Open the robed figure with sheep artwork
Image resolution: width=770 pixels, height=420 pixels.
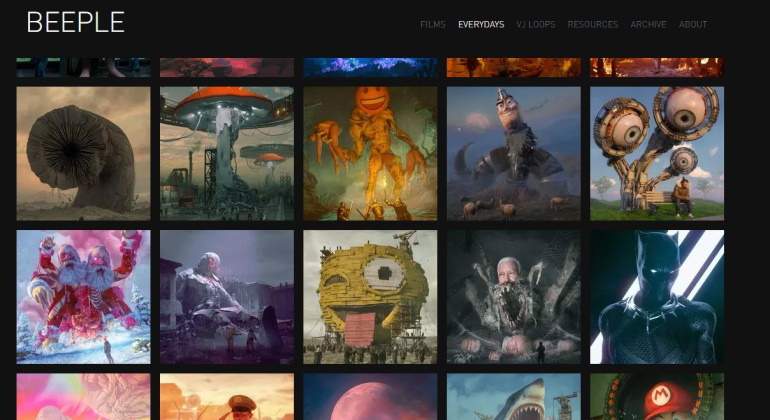[x=514, y=154]
